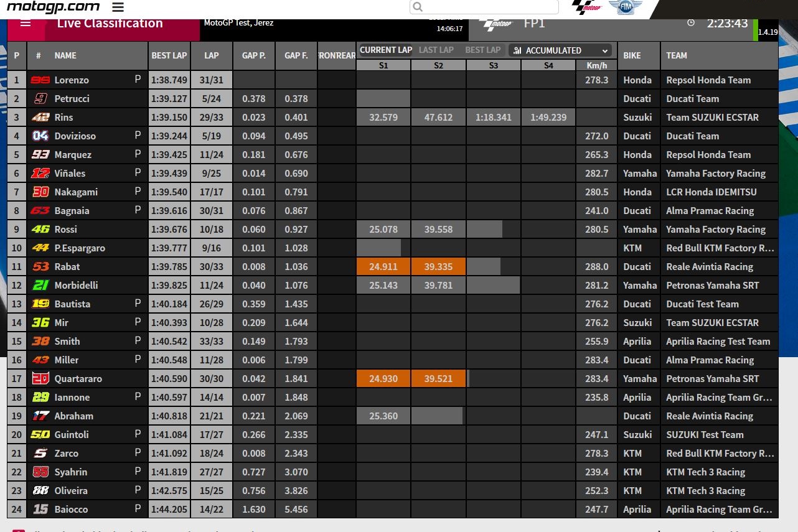The height and width of the screenshot is (532, 798).
Task: Click the Km/h column header
Action: tap(596, 65)
